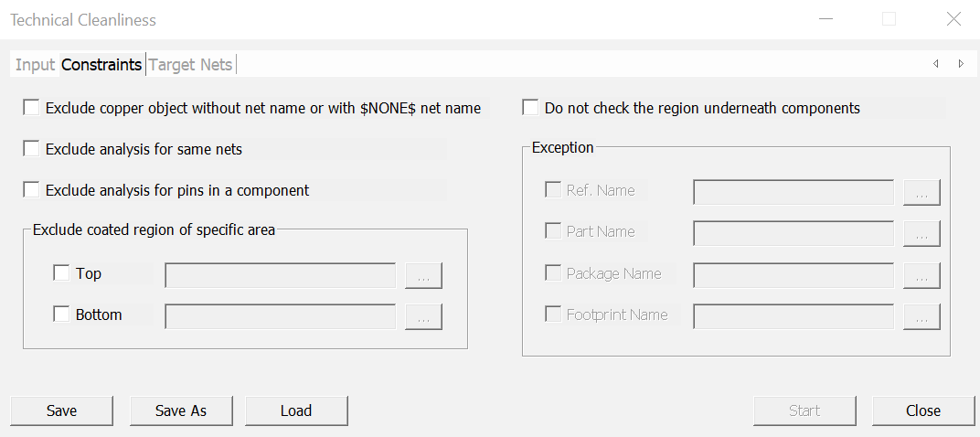This screenshot has width=980, height=437.
Task: Enable Do not check region underneath components
Action: [530, 108]
